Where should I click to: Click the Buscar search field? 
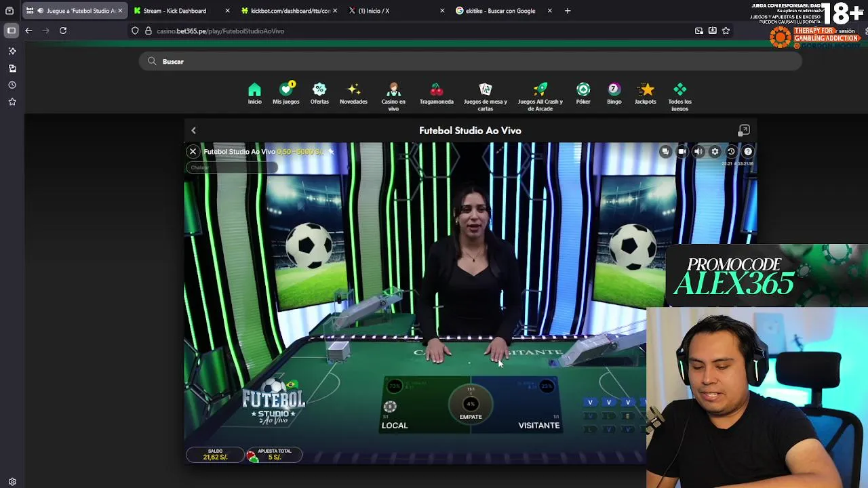(x=471, y=62)
